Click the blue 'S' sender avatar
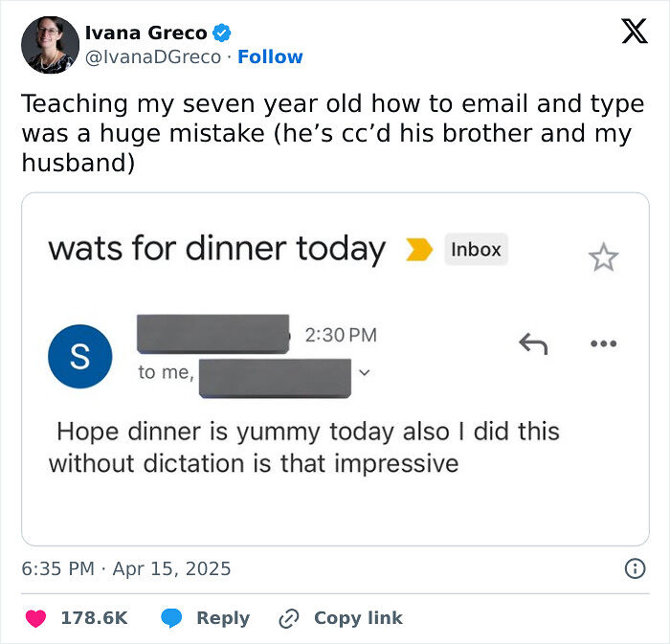The height and width of the screenshot is (644, 670). [79, 356]
